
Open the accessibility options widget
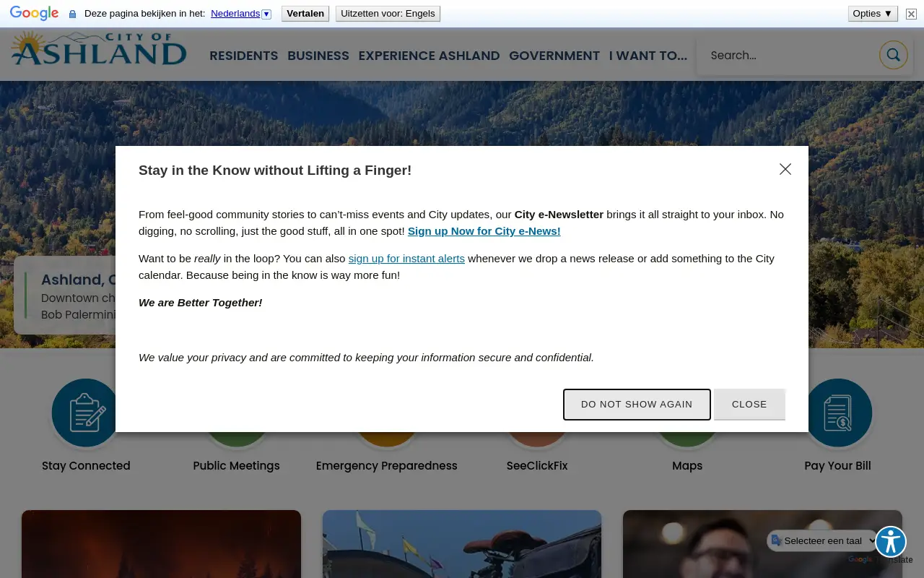pyautogui.click(x=891, y=542)
